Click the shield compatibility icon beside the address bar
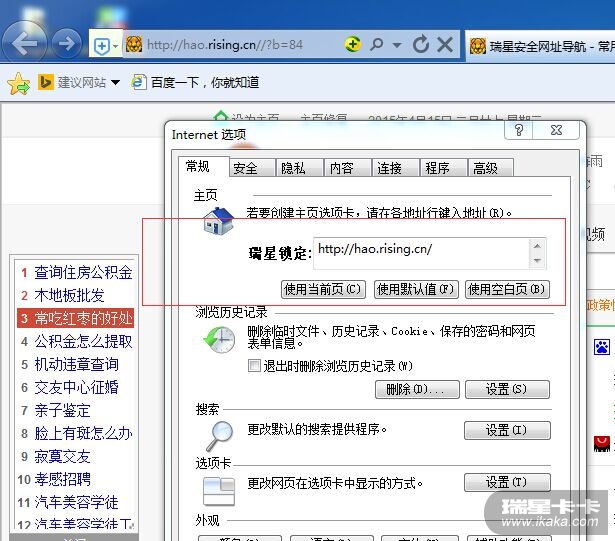Viewport: 615px width, 541px height. pos(102,46)
